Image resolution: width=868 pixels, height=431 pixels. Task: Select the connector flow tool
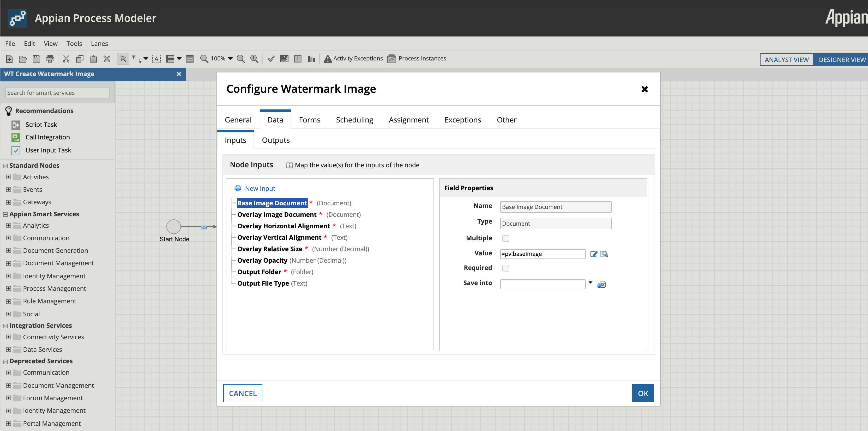136,59
